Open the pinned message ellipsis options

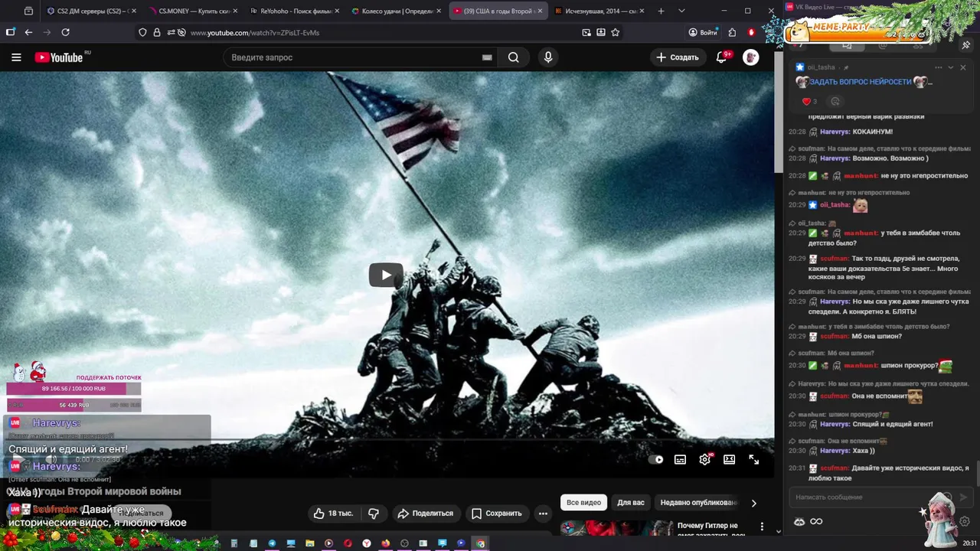pyautogui.click(x=939, y=67)
